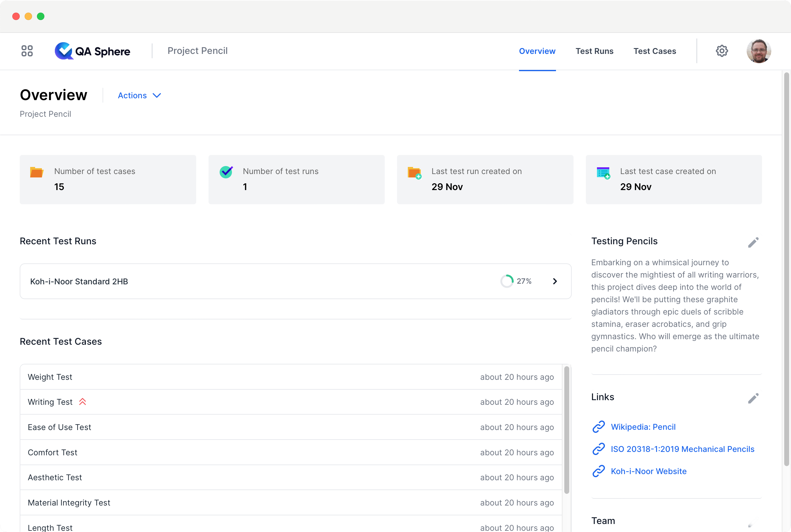791x532 pixels.
Task: Click the pencil icon beside Links
Action: pos(753,398)
